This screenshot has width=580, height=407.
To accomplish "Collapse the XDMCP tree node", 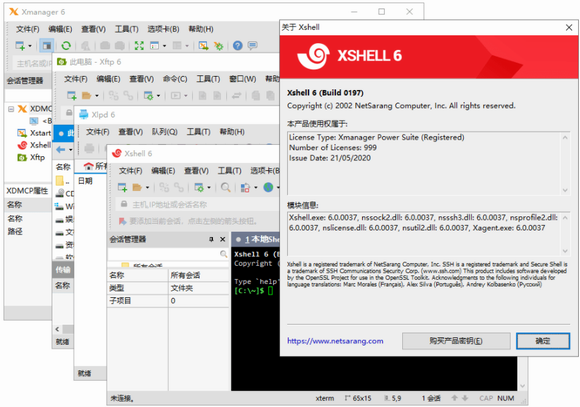I will (x=11, y=109).
